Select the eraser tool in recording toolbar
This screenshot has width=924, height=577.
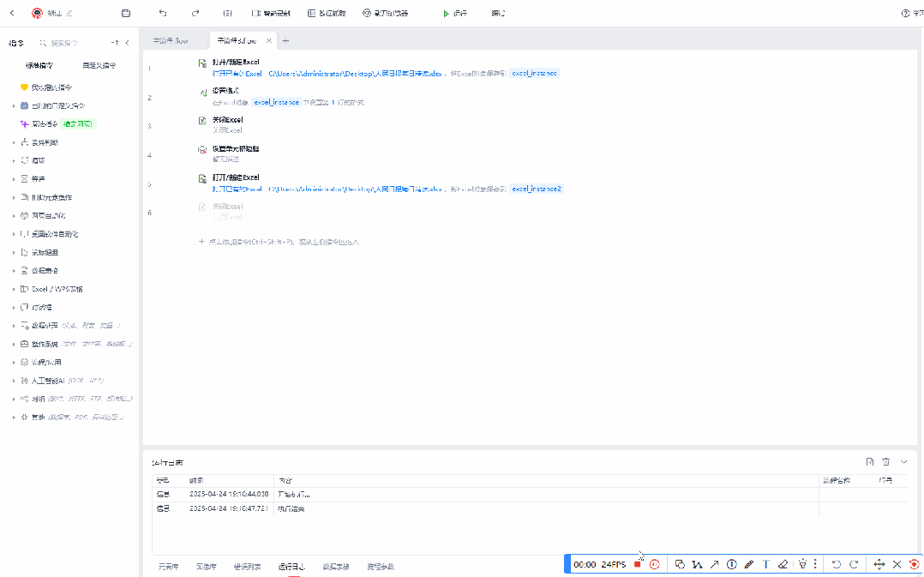click(782, 564)
